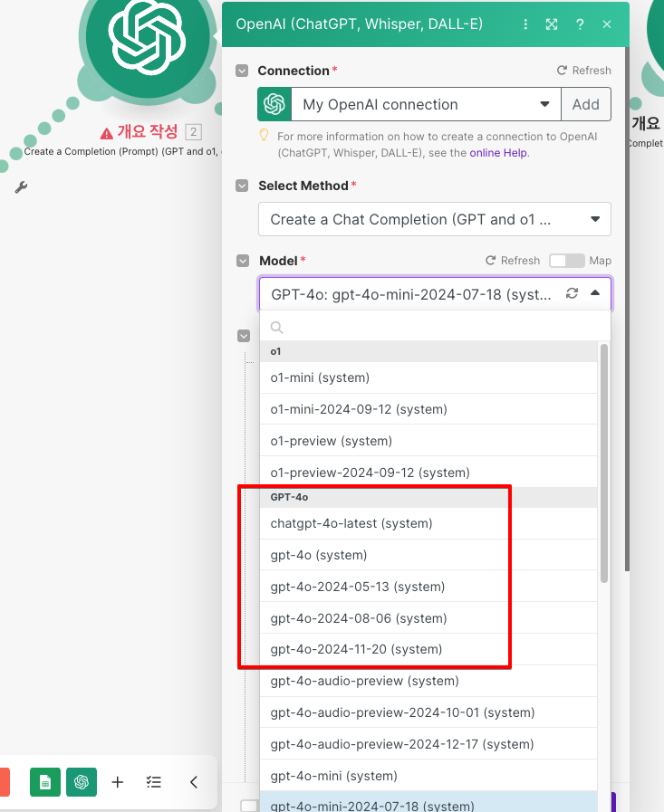Click the model list scrollbar
664x812 pixels.
(x=604, y=463)
